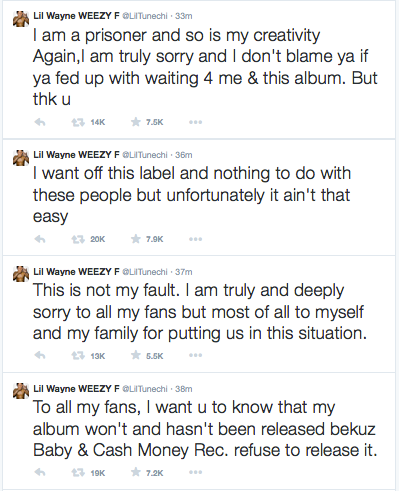
Task: Open more options on the 33m tweet
Action: click(x=195, y=122)
